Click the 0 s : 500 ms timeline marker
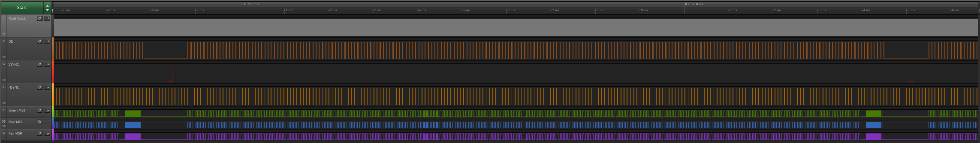The height and width of the screenshot is (143, 980). (249, 4)
